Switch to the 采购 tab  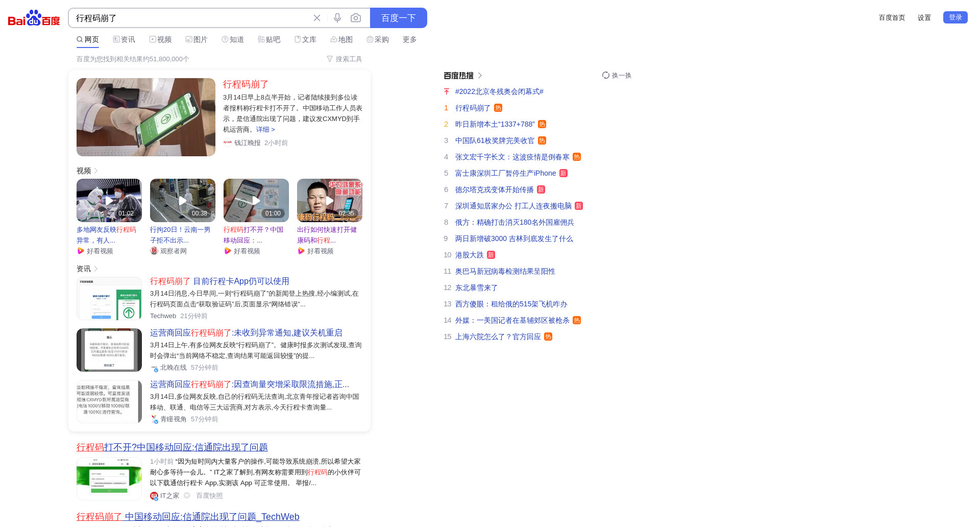click(x=378, y=39)
